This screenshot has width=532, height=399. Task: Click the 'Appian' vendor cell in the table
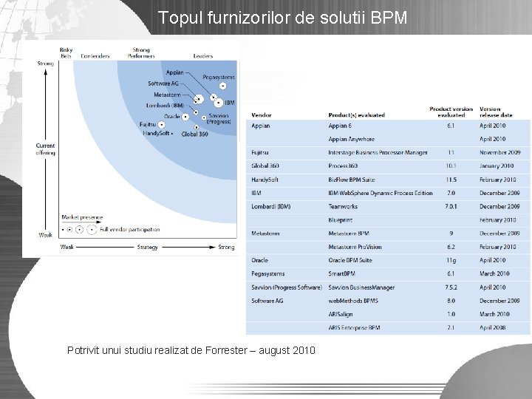pos(261,126)
